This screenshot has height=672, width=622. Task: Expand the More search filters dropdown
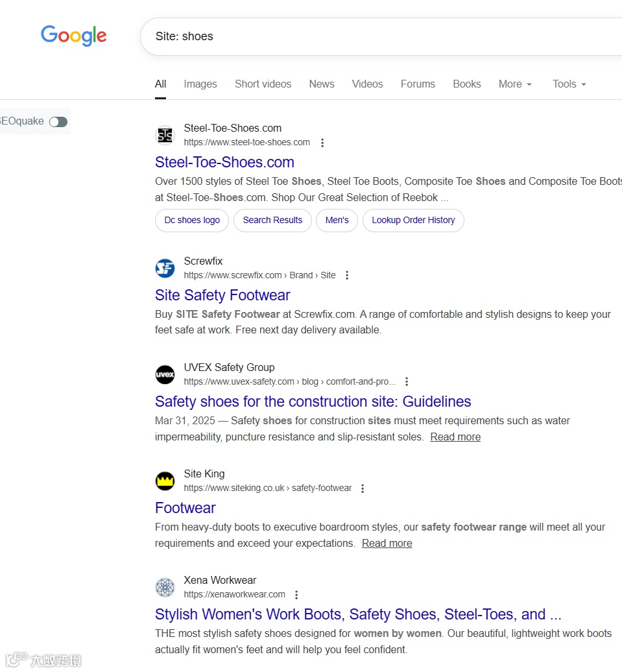[x=515, y=84]
